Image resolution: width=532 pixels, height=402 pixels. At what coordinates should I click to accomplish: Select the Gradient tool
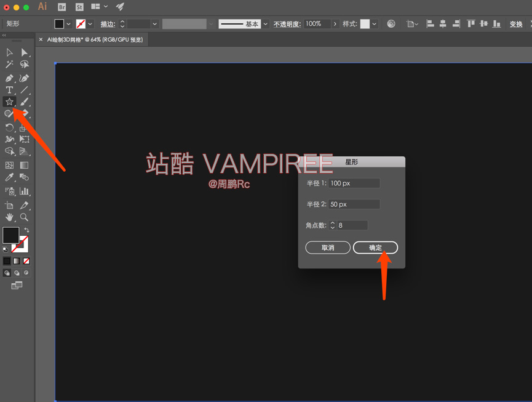click(x=24, y=166)
